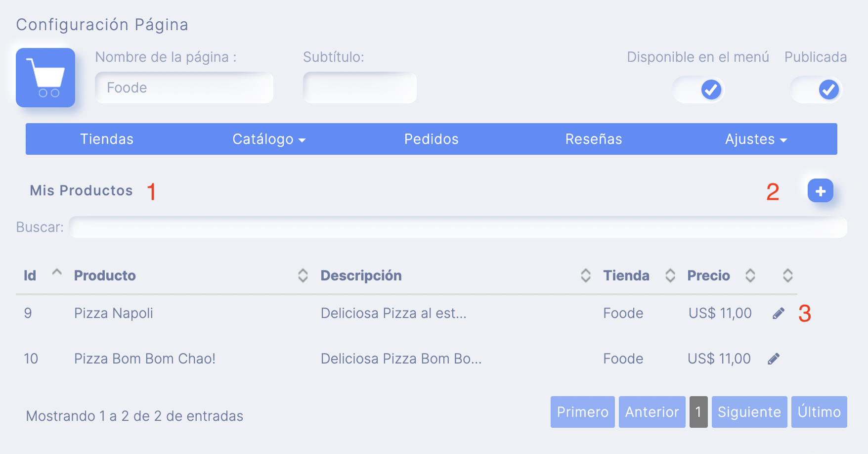Toggle Disponible en el menú switch

698,90
